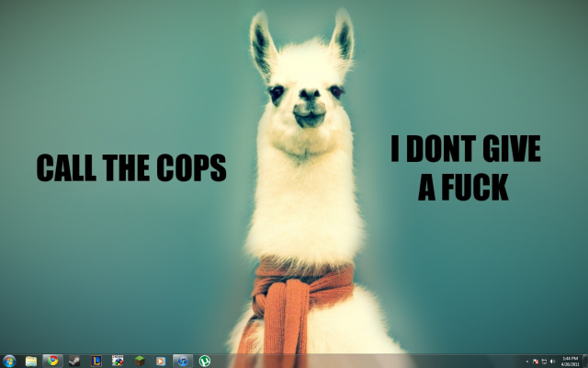
Task: Click empty taskbar area right of uTorrent
Action: click(x=367, y=361)
